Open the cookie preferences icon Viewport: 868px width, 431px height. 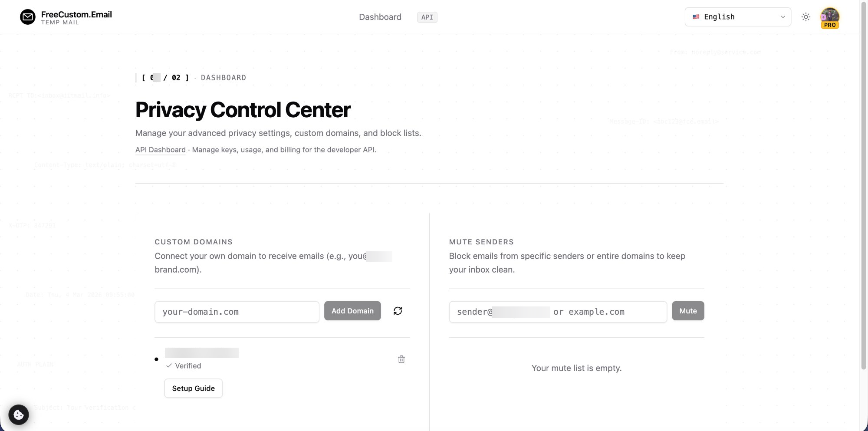tap(19, 415)
